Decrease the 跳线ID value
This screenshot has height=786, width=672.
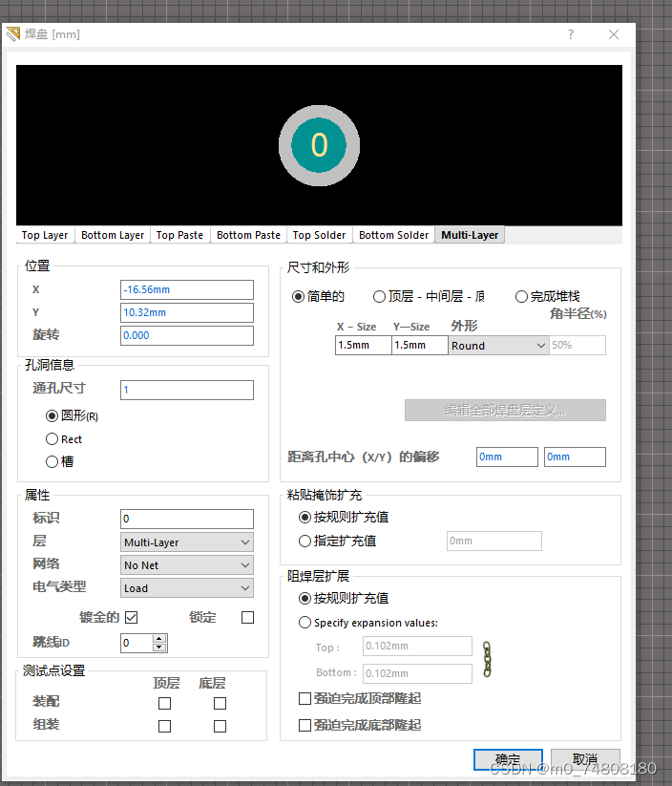[x=159, y=648]
